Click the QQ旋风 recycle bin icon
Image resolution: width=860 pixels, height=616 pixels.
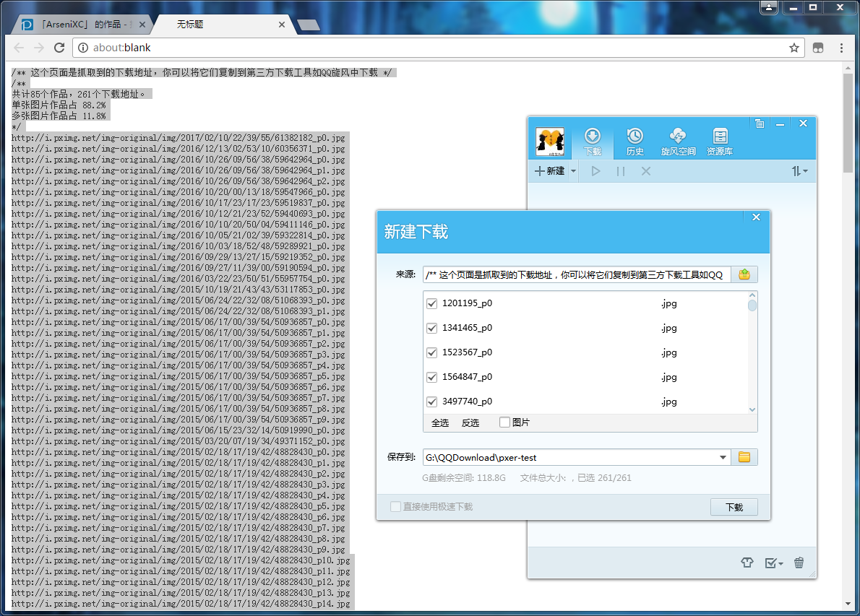pos(799,563)
